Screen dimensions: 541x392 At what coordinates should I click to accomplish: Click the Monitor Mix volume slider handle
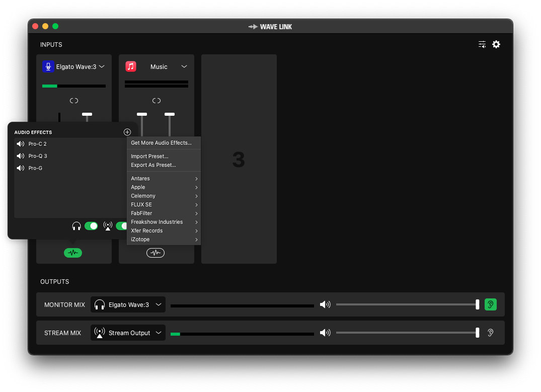(x=478, y=304)
